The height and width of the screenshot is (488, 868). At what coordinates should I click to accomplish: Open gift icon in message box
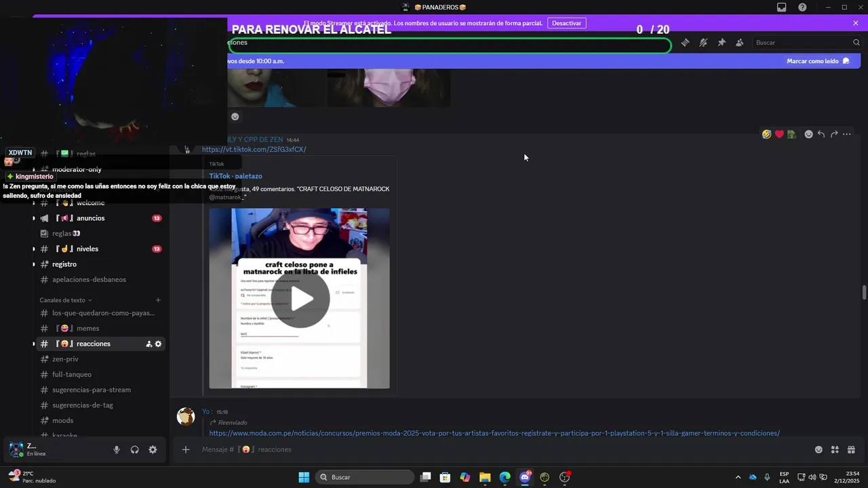point(851,449)
